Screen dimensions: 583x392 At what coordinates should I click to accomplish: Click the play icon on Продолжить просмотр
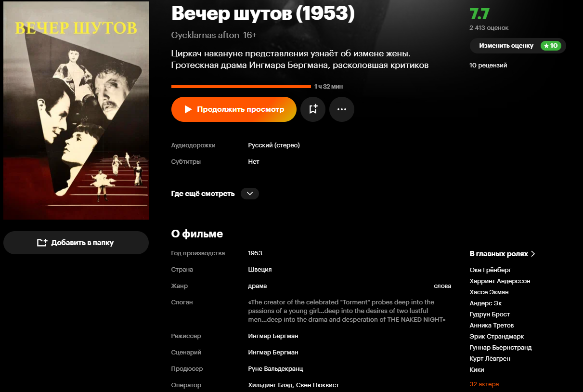(x=188, y=109)
